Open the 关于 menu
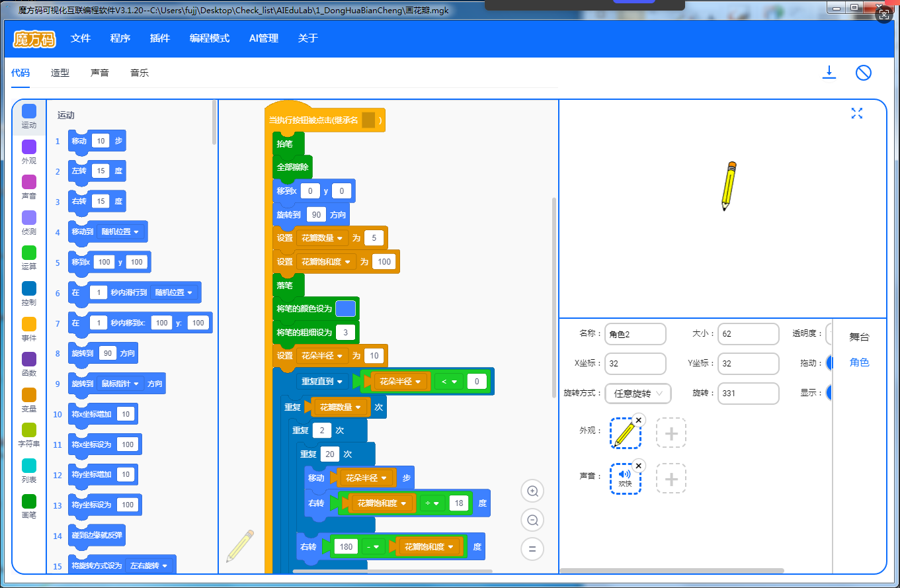The image size is (900, 588). 308,38
